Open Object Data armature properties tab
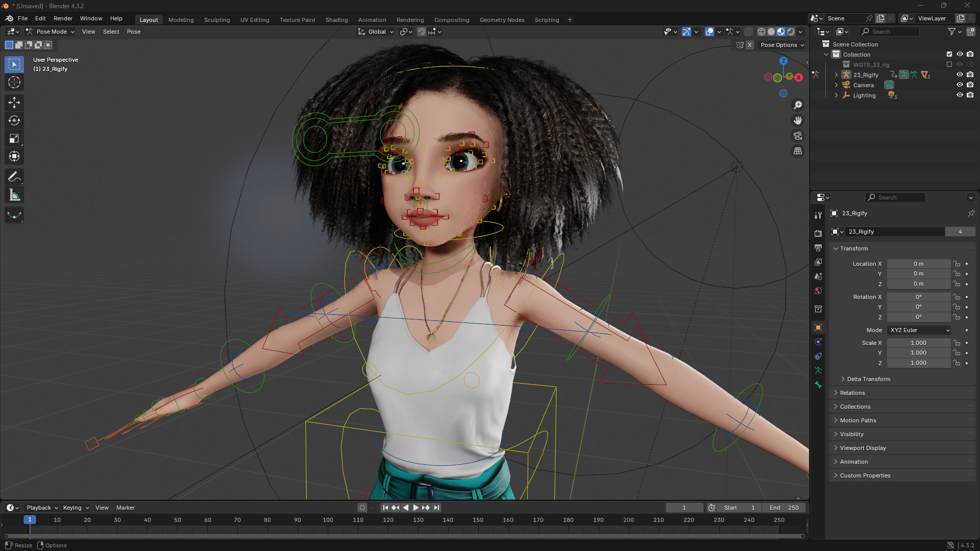Image resolution: width=980 pixels, height=551 pixels. pos(818,370)
